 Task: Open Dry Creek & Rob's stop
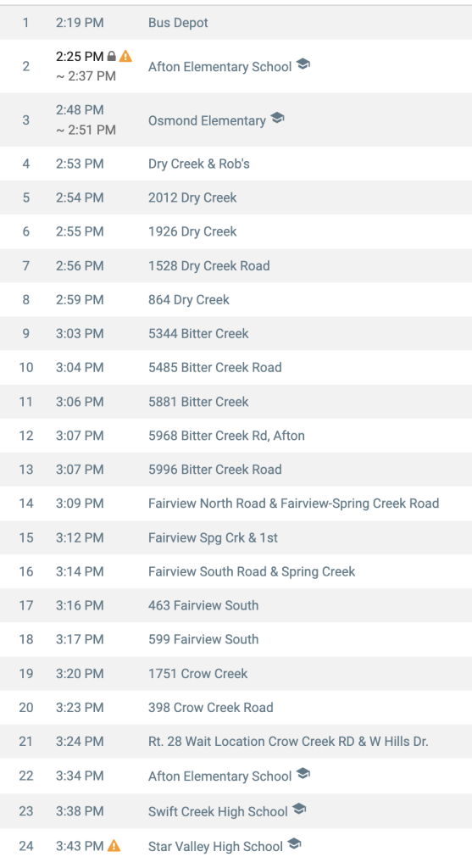[236, 164]
